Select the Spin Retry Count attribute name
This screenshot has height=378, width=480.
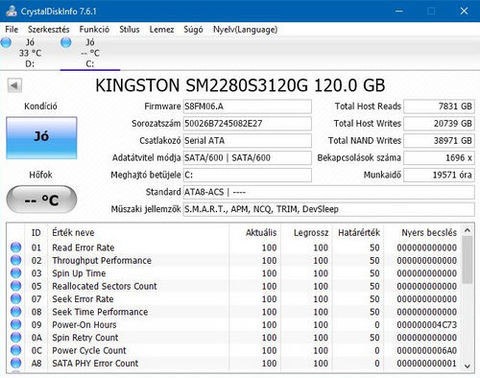(85, 338)
